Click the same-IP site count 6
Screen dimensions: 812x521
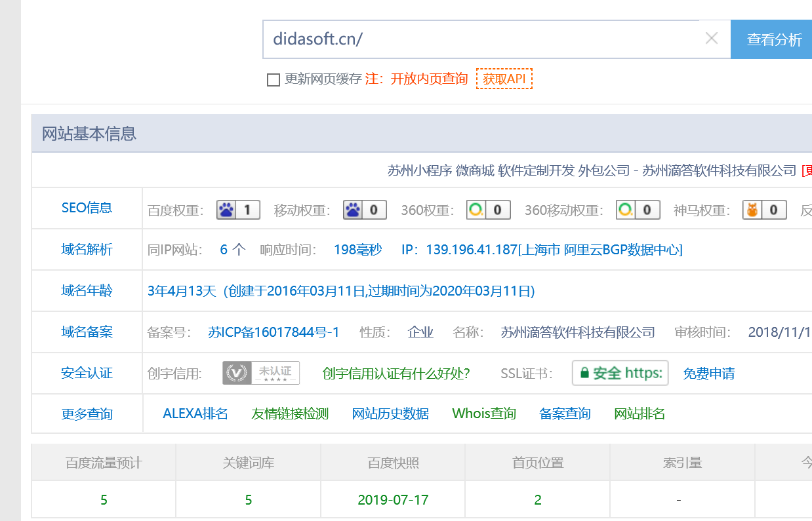(x=224, y=250)
